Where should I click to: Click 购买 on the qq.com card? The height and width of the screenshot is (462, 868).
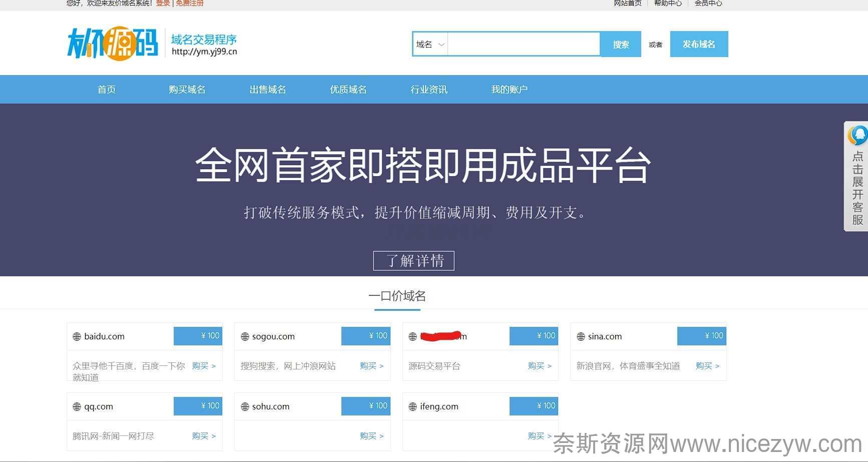pyautogui.click(x=204, y=436)
